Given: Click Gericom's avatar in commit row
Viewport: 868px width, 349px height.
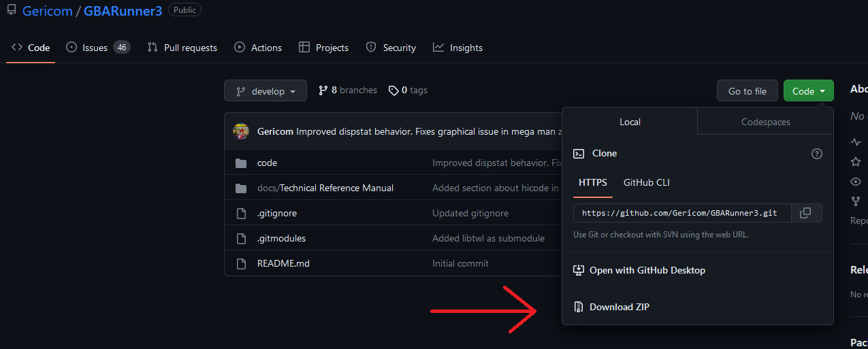Looking at the screenshot, I should pyautogui.click(x=241, y=131).
